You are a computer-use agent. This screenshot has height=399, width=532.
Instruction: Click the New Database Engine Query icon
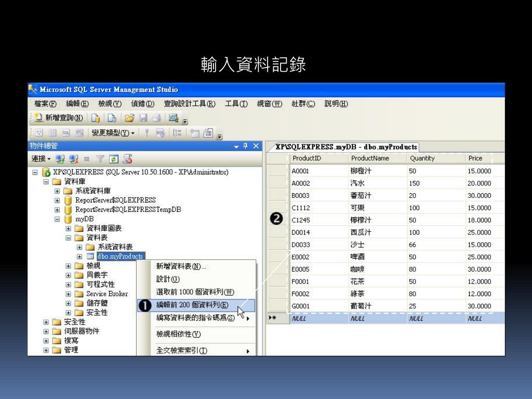[96, 118]
